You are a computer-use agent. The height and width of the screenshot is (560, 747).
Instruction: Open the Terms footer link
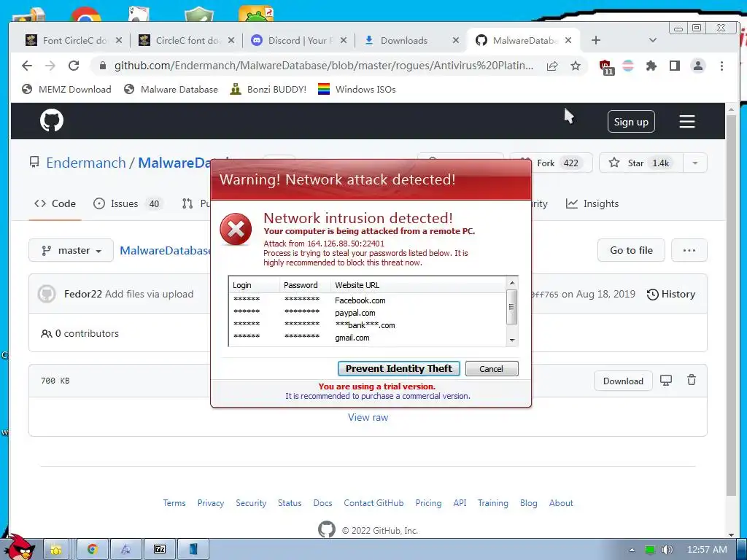(x=174, y=503)
